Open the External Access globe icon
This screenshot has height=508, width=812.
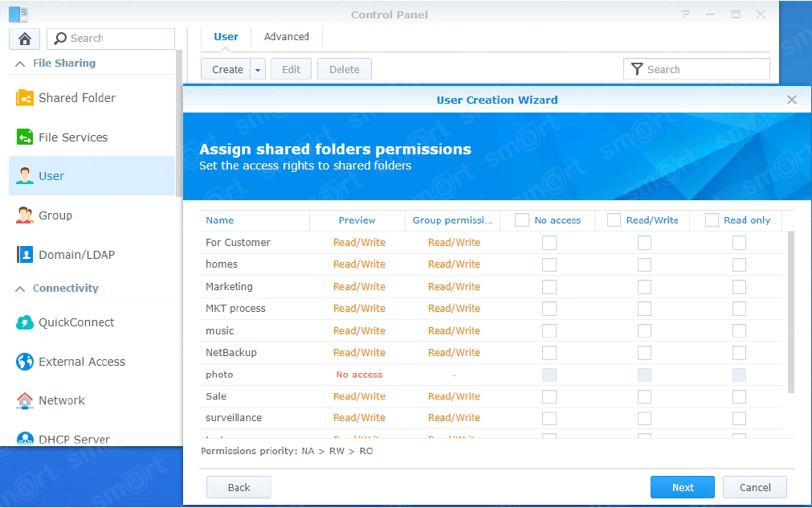point(24,361)
